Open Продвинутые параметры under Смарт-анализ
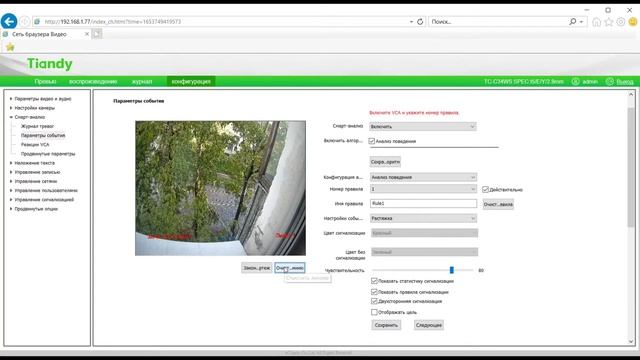This screenshot has height=360, width=640. click(48, 154)
